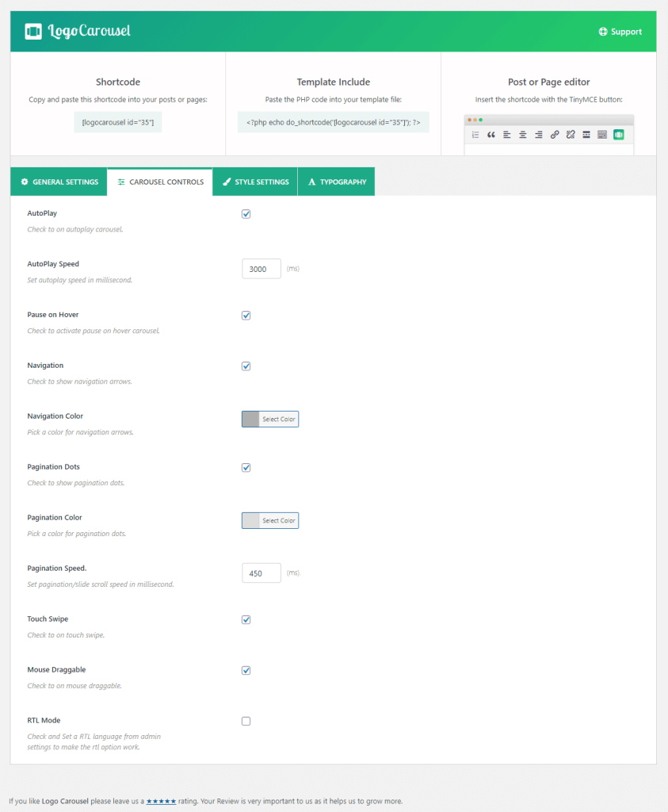Select the blockquote icon in the editor preview
Viewport: 668px width, 812px height.
click(x=491, y=135)
